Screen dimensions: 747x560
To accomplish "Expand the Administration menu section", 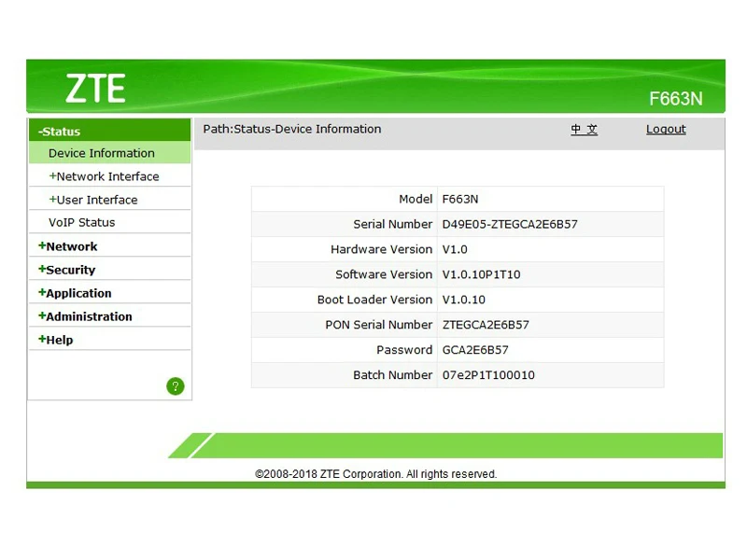I will click(x=85, y=316).
